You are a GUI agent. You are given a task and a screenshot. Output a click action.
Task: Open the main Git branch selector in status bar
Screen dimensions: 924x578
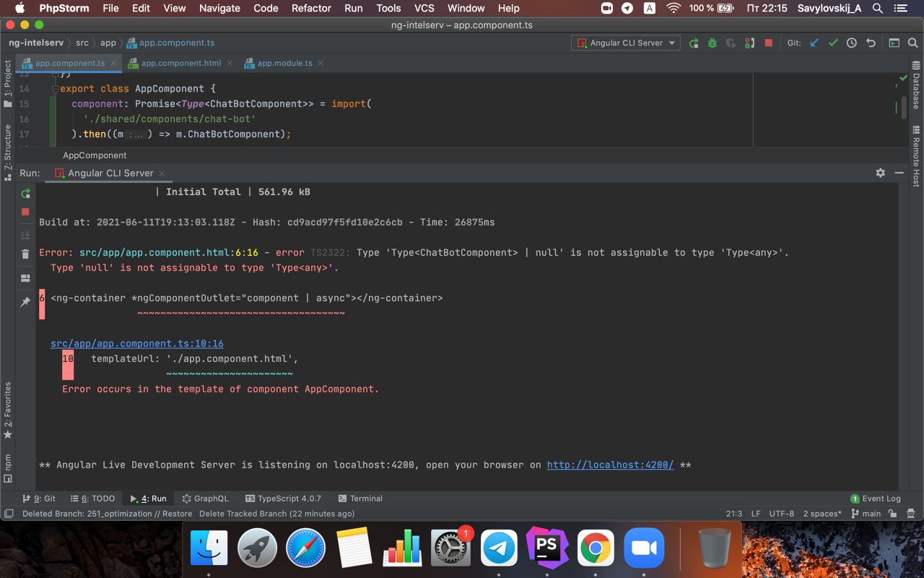[x=866, y=514]
